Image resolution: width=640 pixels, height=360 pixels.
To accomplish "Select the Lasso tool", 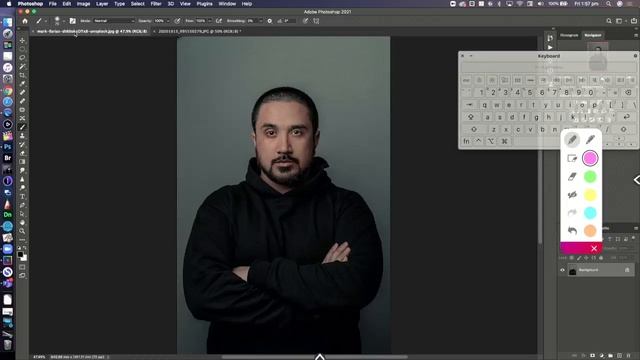I will (x=22, y=58).
